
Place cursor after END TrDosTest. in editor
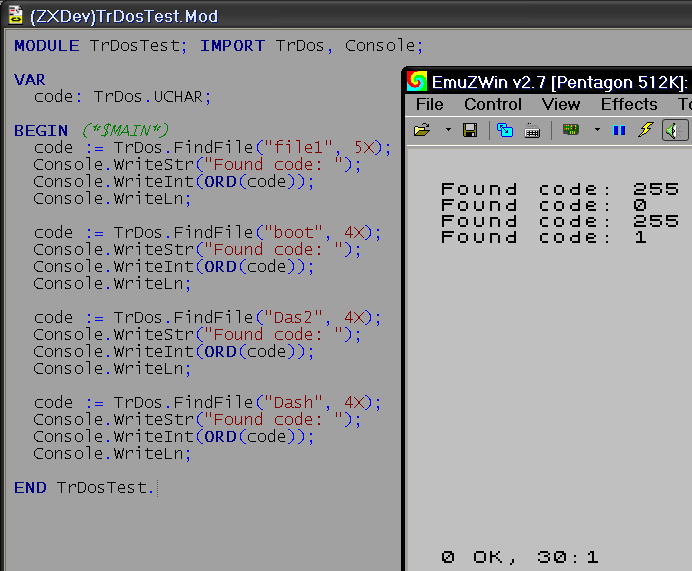(157, 488)
